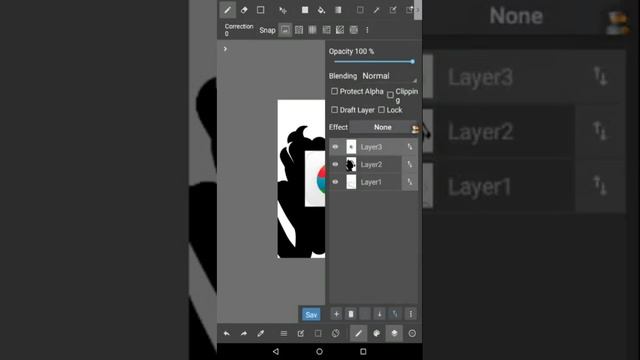Screen dimensions: 640x360
Task: Select the Eraser tool
Action: (244, 10)
